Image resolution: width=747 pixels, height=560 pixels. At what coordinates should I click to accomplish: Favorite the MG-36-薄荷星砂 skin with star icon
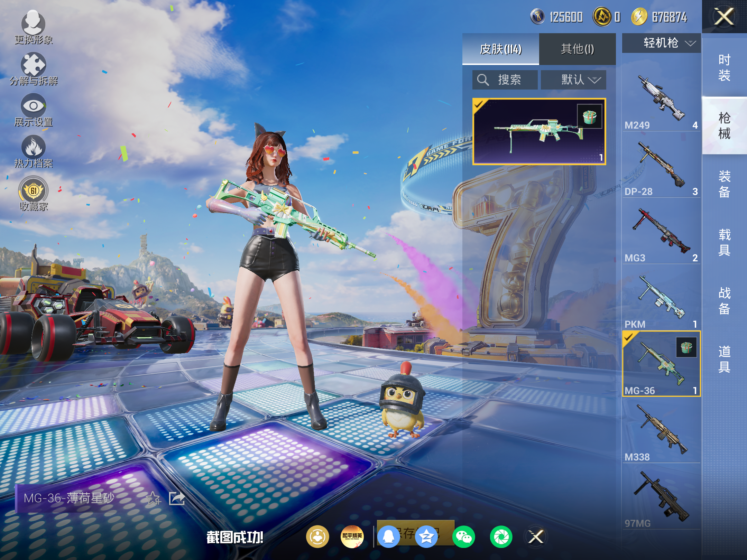click(153, 498)
